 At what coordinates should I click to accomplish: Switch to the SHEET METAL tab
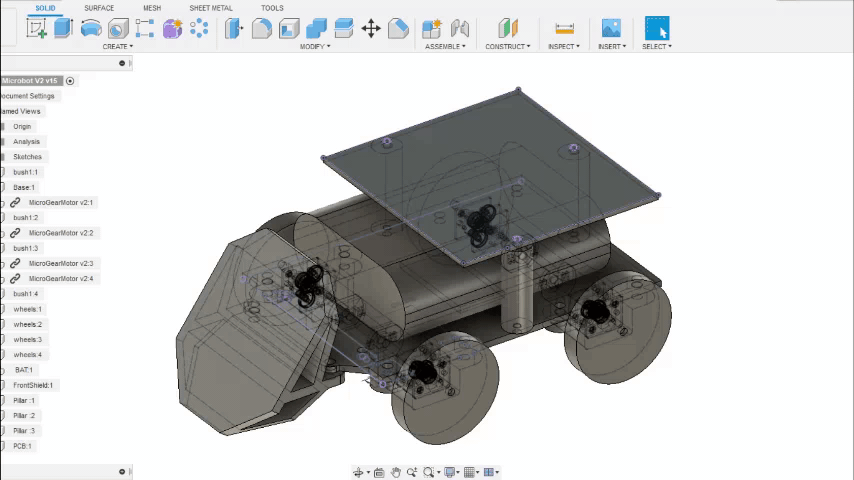(x=211, y=8)
